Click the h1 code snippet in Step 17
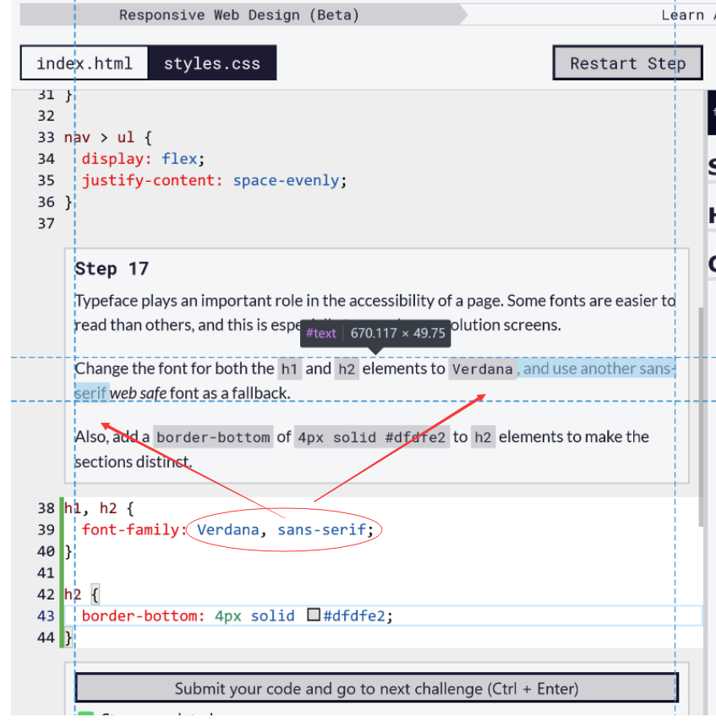The height and width of the screenshot is (728, 716). point(289,369)
